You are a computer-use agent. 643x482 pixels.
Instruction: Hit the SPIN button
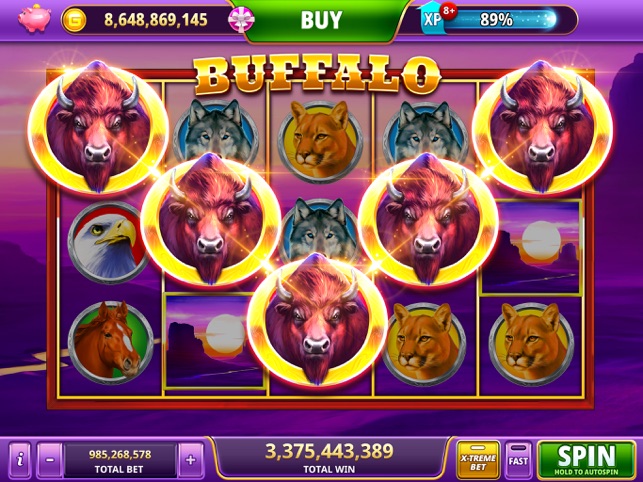pos(586,459)
